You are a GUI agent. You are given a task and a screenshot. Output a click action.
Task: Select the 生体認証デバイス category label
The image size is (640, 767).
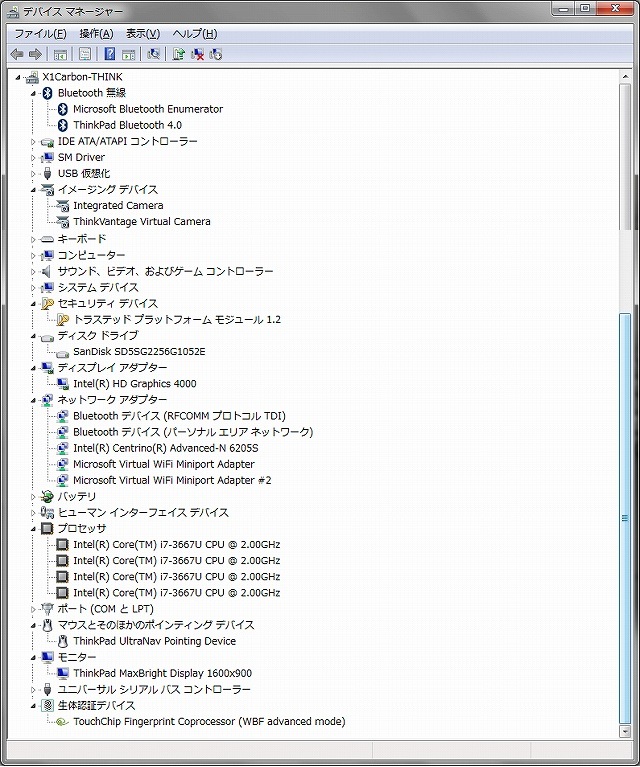(x=96, y=705)
